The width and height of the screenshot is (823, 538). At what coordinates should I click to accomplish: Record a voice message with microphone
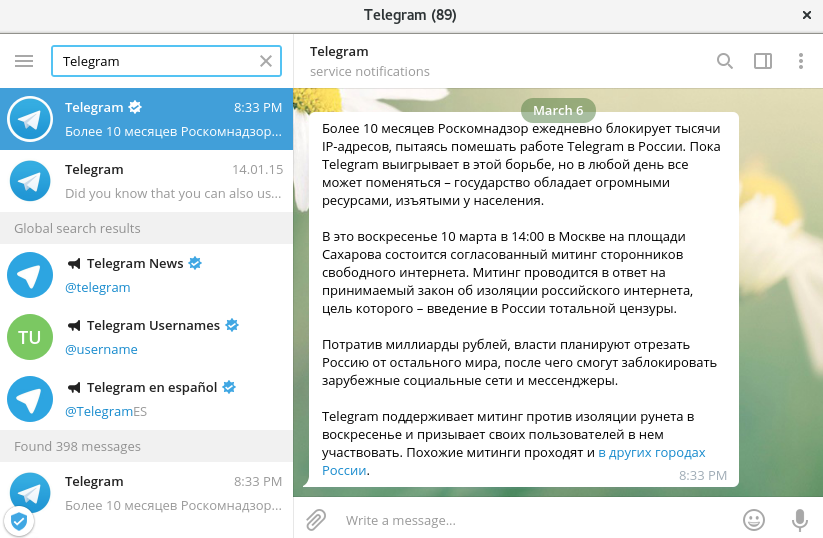[x=800, y=520]
